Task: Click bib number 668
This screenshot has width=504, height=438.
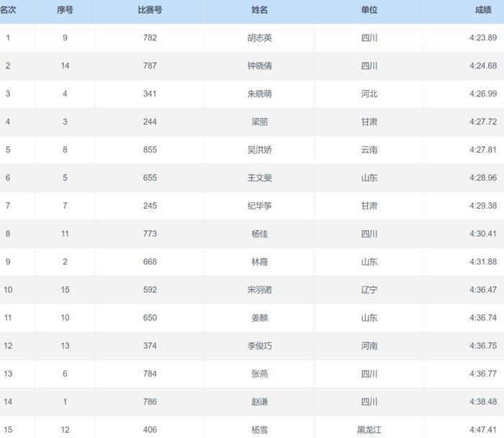Action: point(150,262)
